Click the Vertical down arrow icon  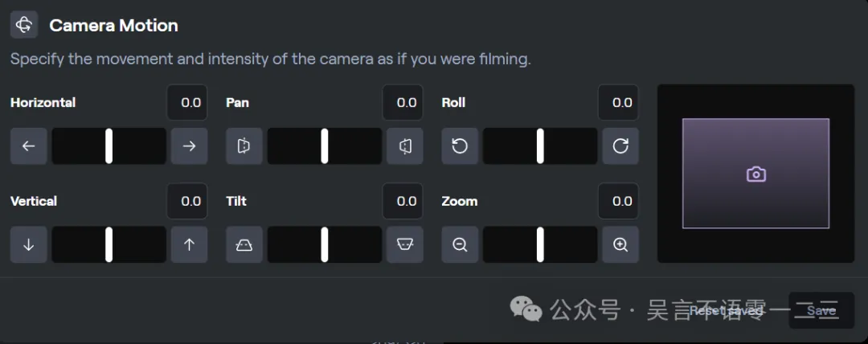click(29, 244)
